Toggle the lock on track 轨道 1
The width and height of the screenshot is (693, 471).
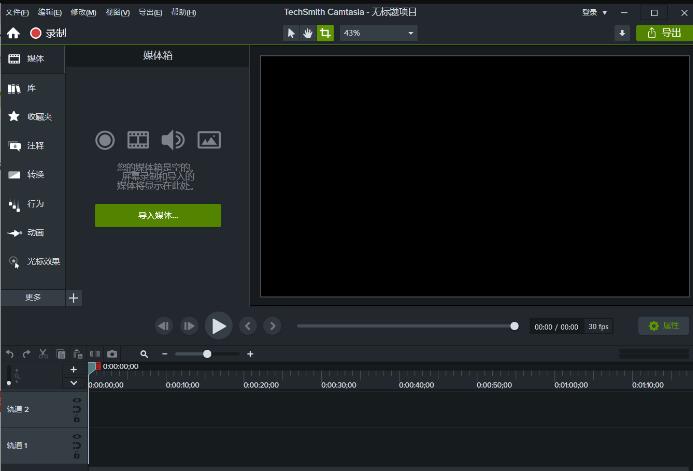point(77,455)
